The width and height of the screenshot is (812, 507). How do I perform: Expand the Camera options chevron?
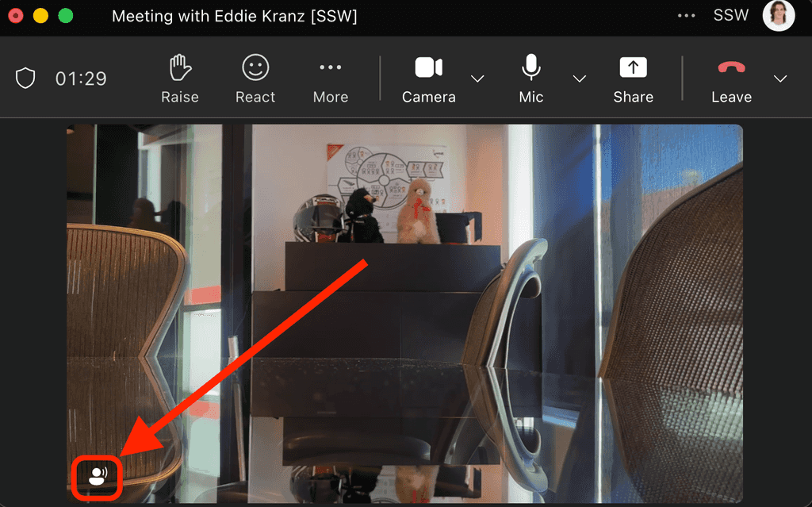(477, 79)
